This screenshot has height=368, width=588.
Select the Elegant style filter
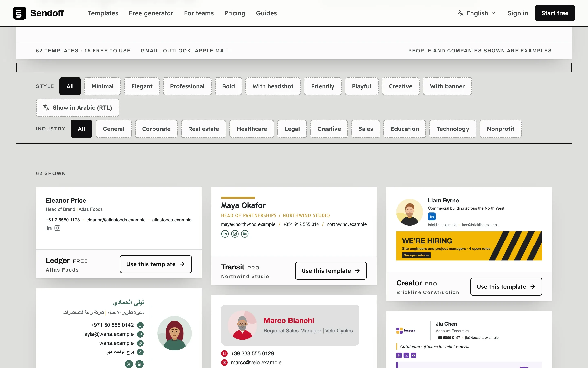(x=142, y=86)
